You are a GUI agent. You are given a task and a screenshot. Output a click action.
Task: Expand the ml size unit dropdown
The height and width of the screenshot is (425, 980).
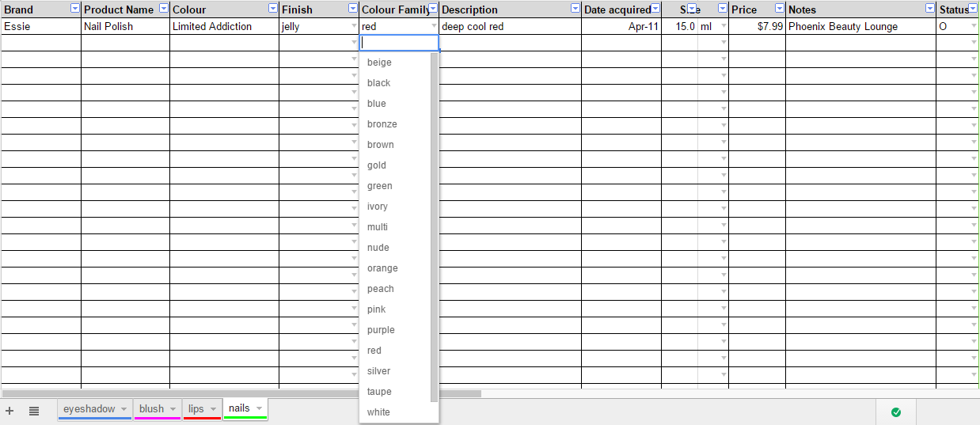(723, 26)
